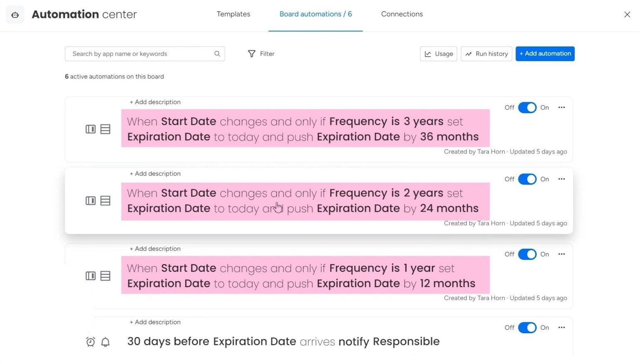This screenshot has height=364, width=639.
Task: Turn off the 3-year frequency automation
Action: (x=527, y=107)
